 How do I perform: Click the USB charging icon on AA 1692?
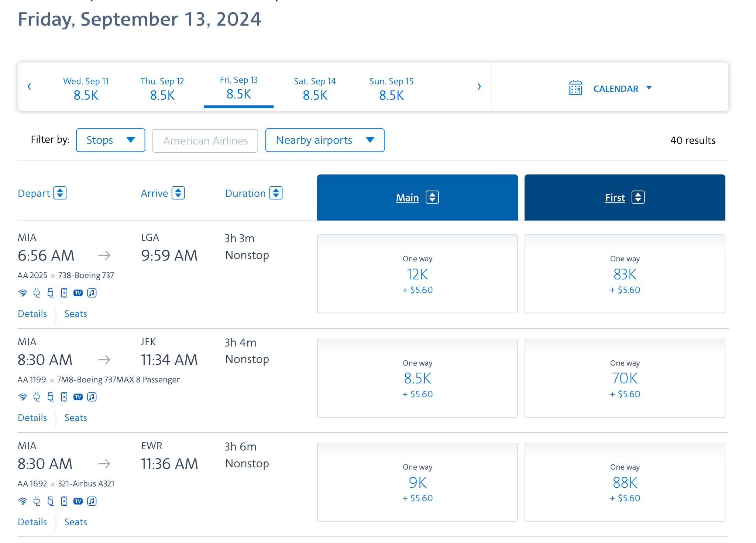point(50,501)
